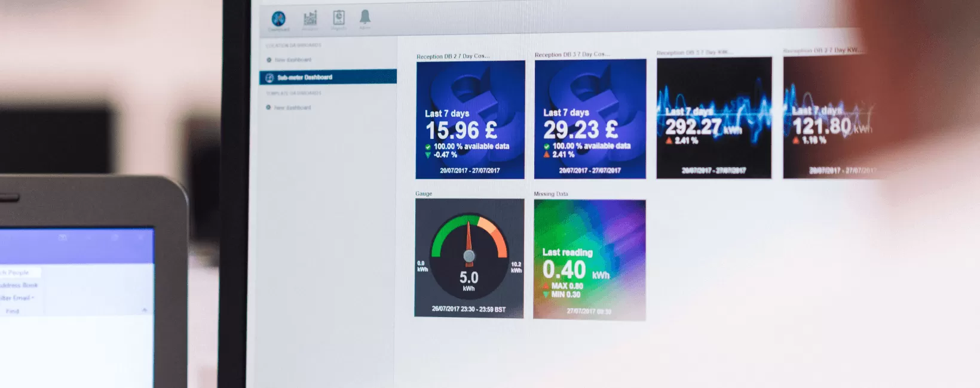Open the Last reading 0.40 kWh tile
The height and width of the screenshot is (388, 980).
click(589, 260)
